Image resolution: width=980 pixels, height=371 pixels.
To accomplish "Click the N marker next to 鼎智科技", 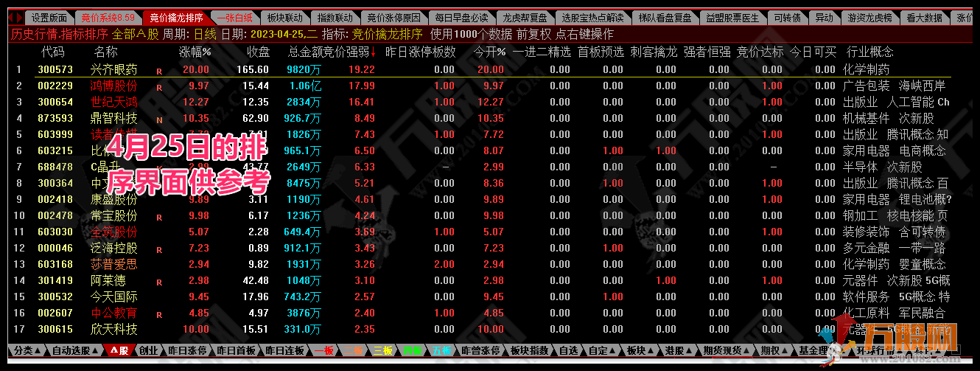I will pos(158,119).
